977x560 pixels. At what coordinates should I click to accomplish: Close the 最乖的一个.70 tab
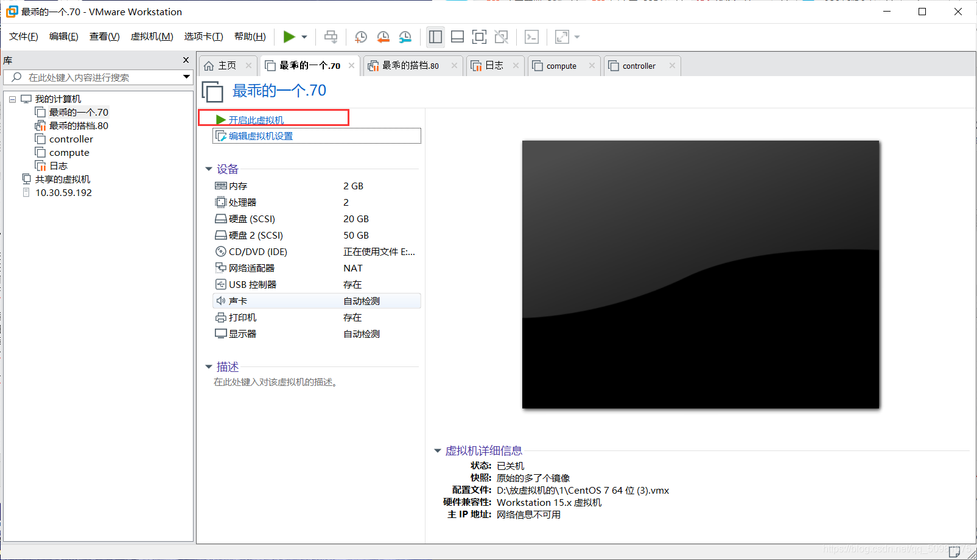tap(351, 66)
